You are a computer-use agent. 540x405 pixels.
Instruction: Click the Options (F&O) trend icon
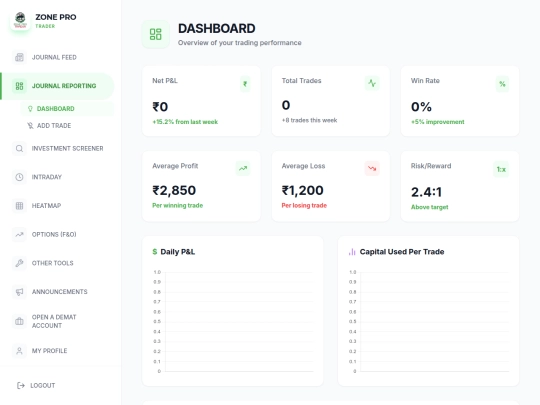pos(19,235)
